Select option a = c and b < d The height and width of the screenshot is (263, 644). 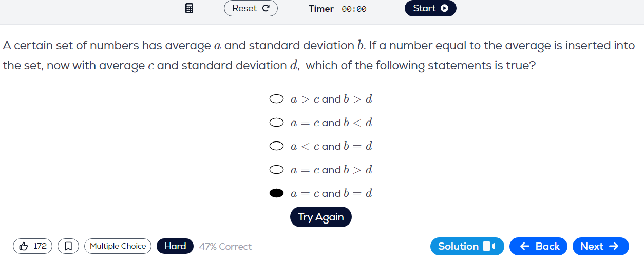click(x=277, y=123)
